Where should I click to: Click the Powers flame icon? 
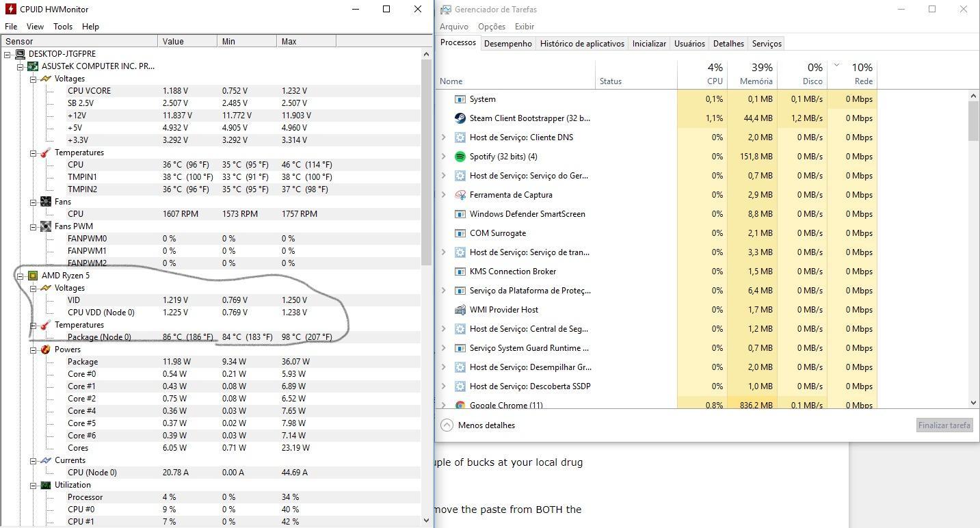tap(46, 349)
